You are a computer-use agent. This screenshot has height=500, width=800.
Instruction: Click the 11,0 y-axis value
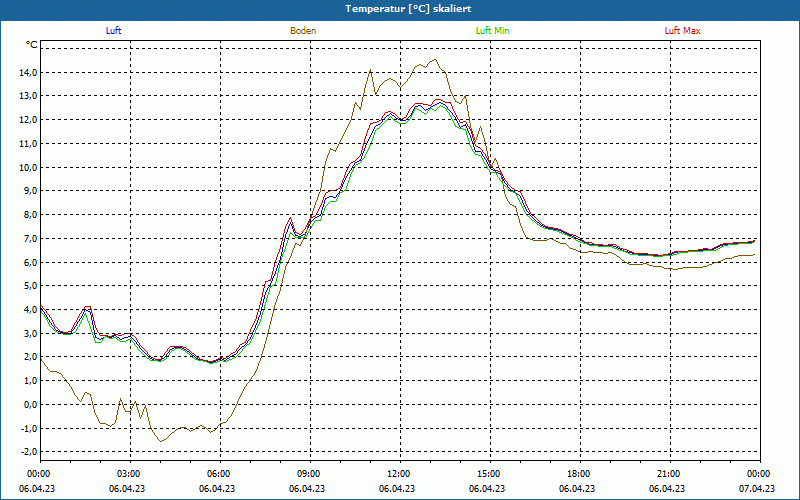(x=28, y=143)
